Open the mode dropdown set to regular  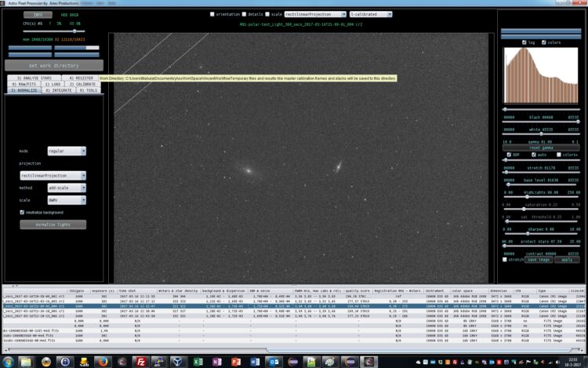pyautogui.click(x=67, y=151)
